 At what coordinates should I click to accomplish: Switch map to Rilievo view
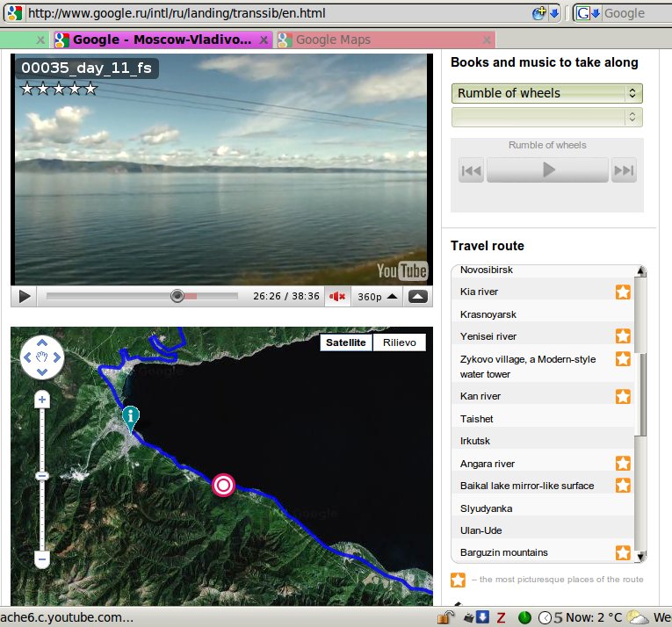[400, 342]
